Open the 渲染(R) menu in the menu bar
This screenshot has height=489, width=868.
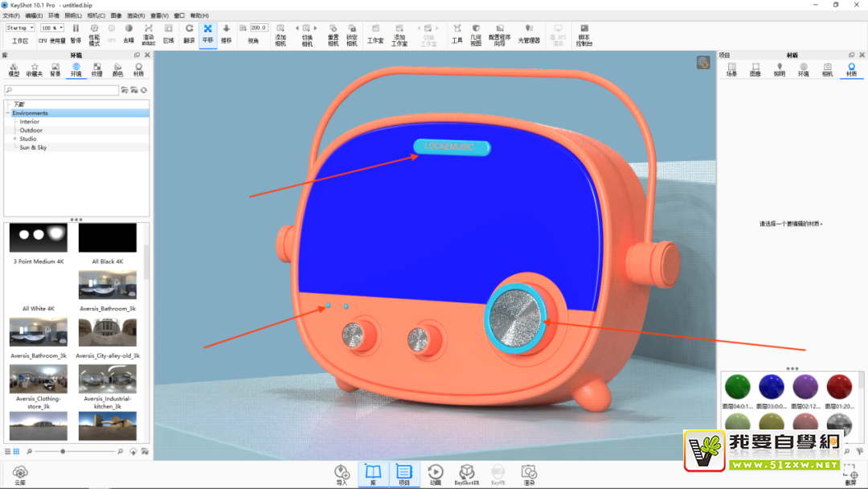pyautogui.click(x=137, y=15)
